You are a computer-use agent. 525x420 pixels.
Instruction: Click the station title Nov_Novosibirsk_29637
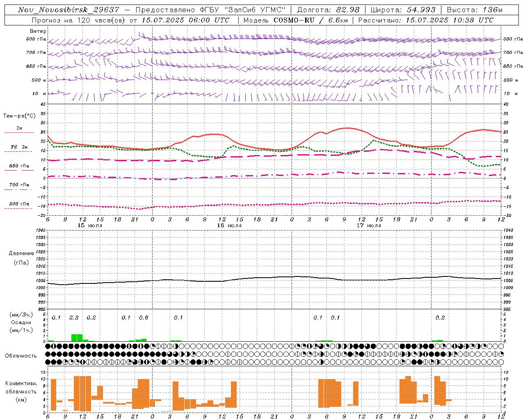[68, 10]
